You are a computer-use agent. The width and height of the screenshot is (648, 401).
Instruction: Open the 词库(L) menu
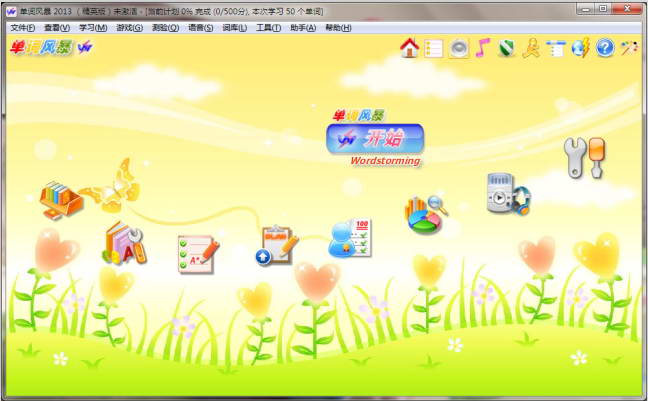click(x=234, y=28)
